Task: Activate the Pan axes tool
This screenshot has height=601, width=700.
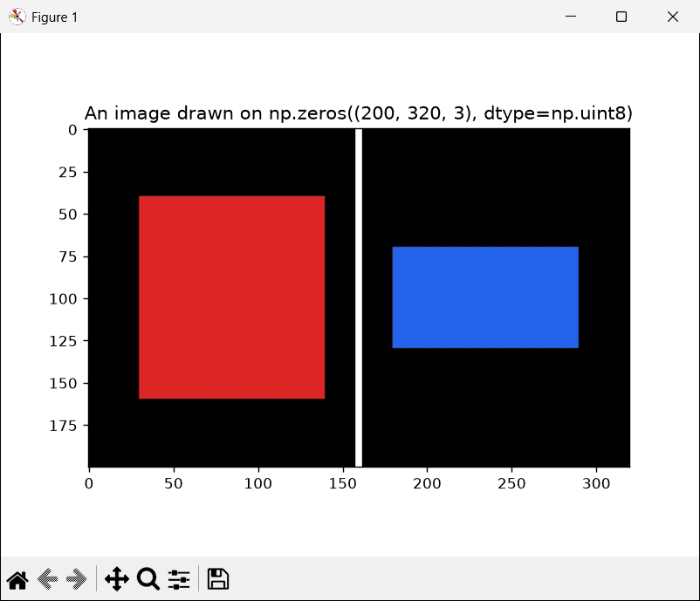Action: (117, 579)
